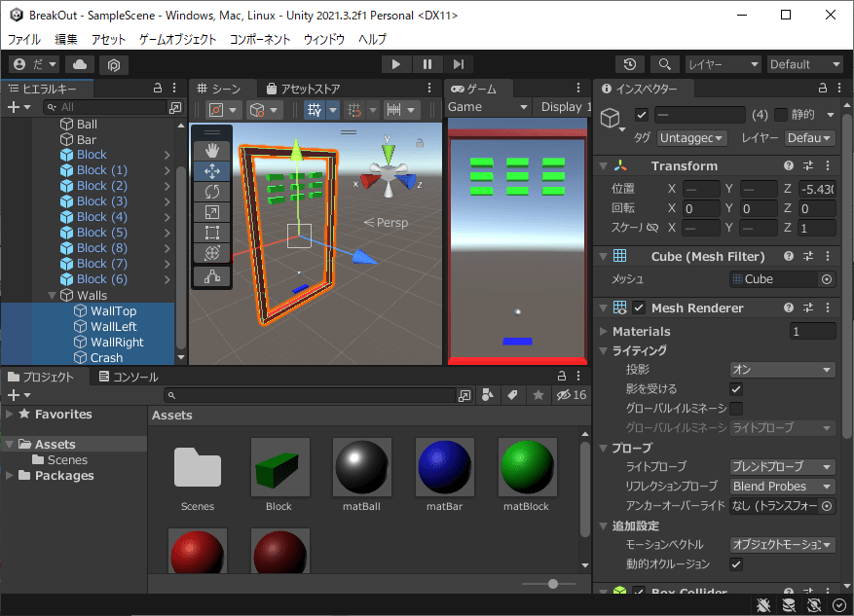
Task: Open the 投影 dropdown set to オン
Action: point(782,370)
